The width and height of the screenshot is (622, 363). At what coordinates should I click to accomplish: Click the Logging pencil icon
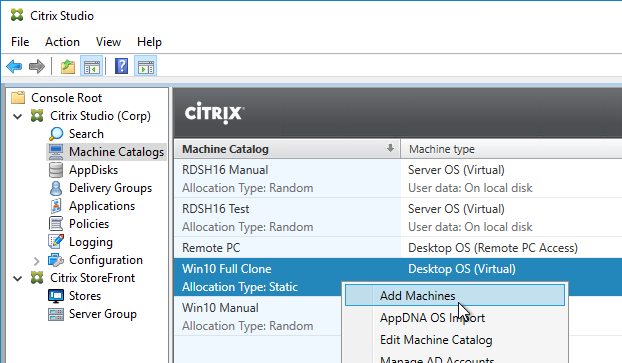[x=56, y=242]
